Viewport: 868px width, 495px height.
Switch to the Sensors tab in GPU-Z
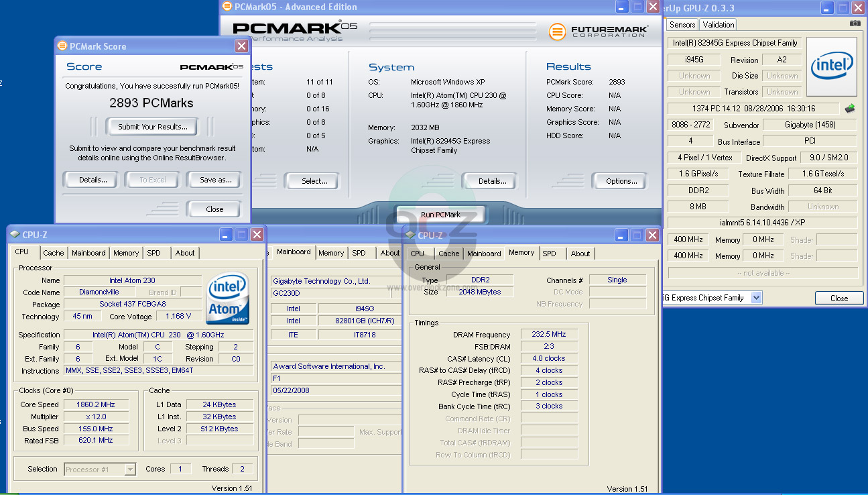point(682,25)
